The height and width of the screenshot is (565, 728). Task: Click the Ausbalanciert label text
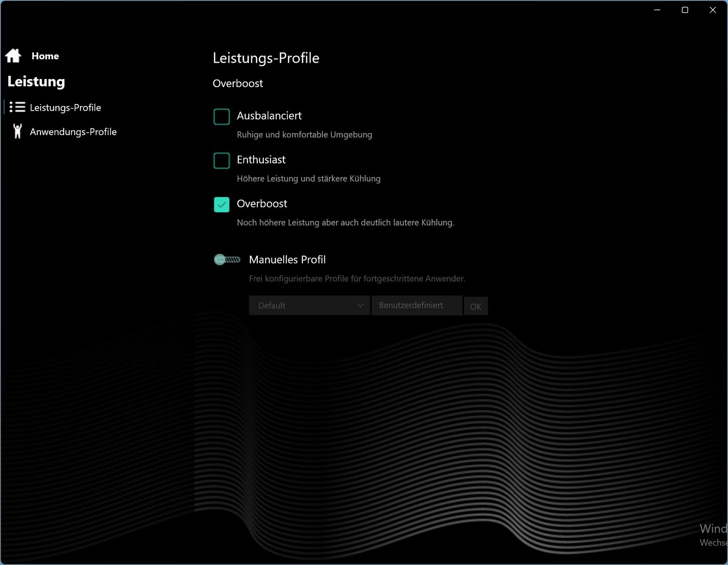click(x=269, y=116)
